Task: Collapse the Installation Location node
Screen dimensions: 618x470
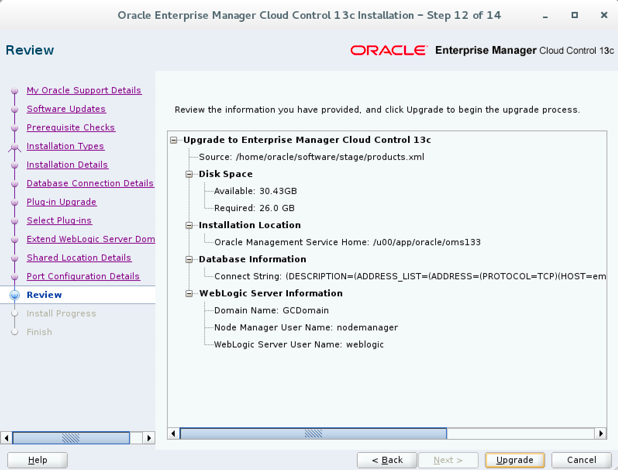Action: 189,225
